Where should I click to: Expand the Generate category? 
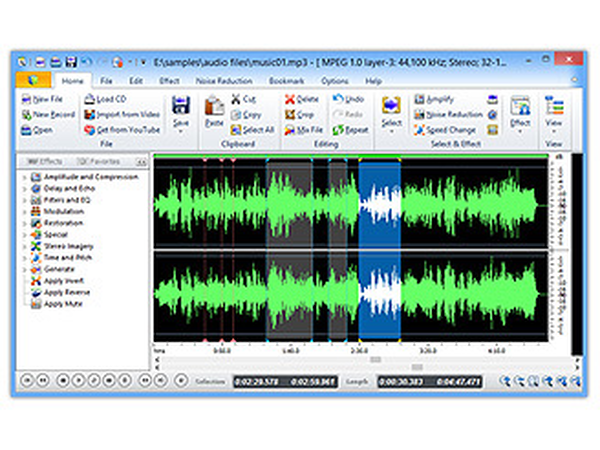point(24,269)
